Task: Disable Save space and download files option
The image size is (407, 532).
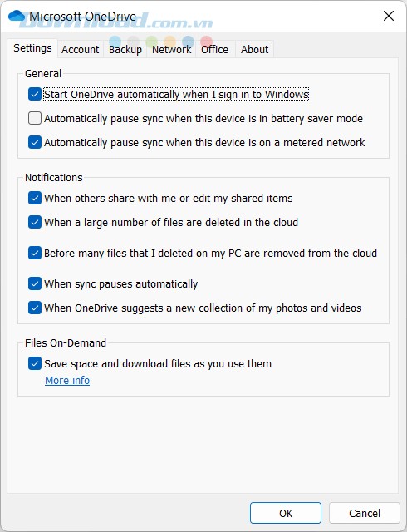Action: coord(35,364)
